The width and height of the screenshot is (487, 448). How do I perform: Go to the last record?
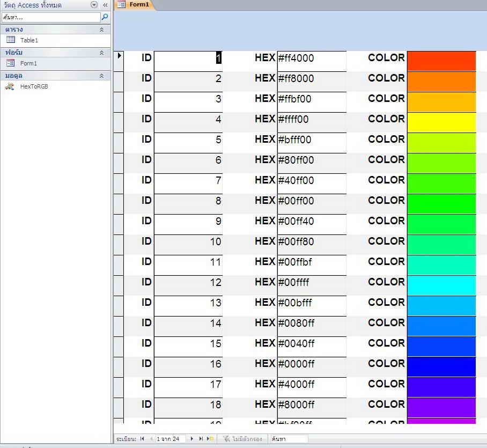pyautogui.click(x=201, y=439)
